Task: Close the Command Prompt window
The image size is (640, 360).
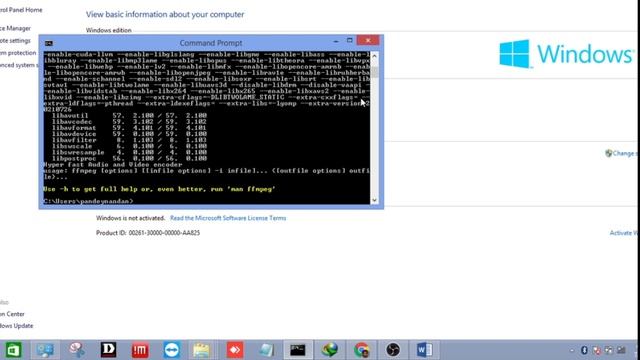Action: pyautogui.click(x=368, y=40)
